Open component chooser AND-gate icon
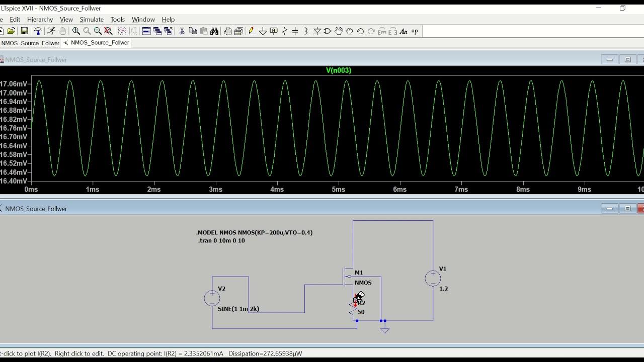 click(328, 31)
